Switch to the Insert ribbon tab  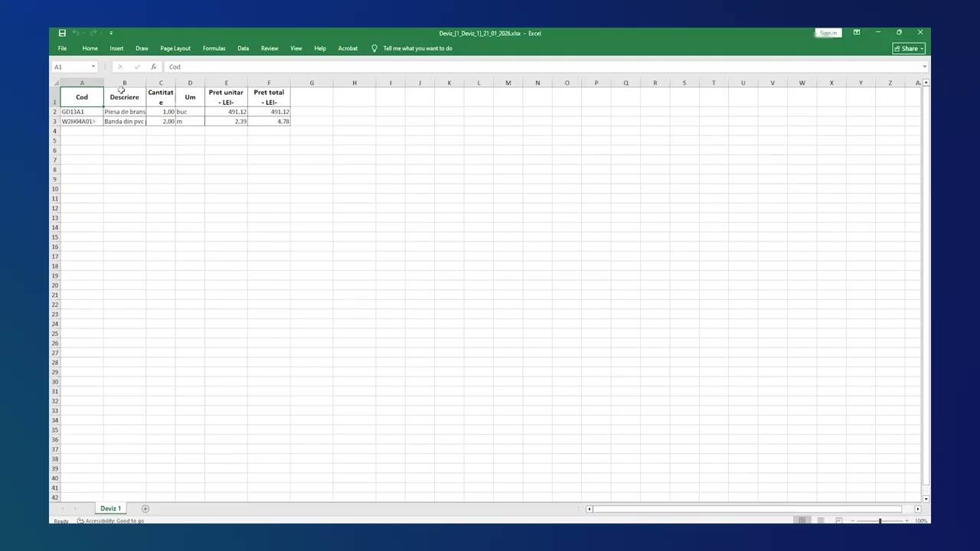coord(116,48)
